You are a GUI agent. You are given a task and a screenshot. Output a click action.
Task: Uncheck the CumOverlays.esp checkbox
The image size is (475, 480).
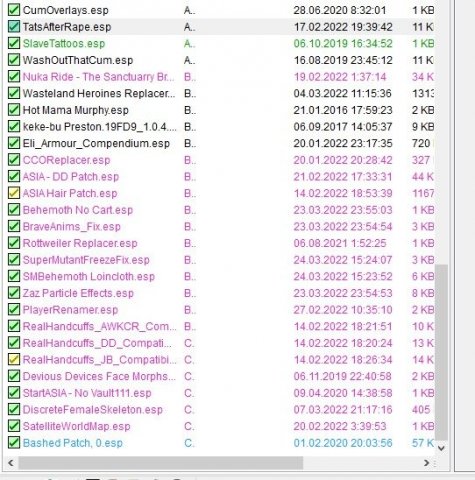[14, 10]
